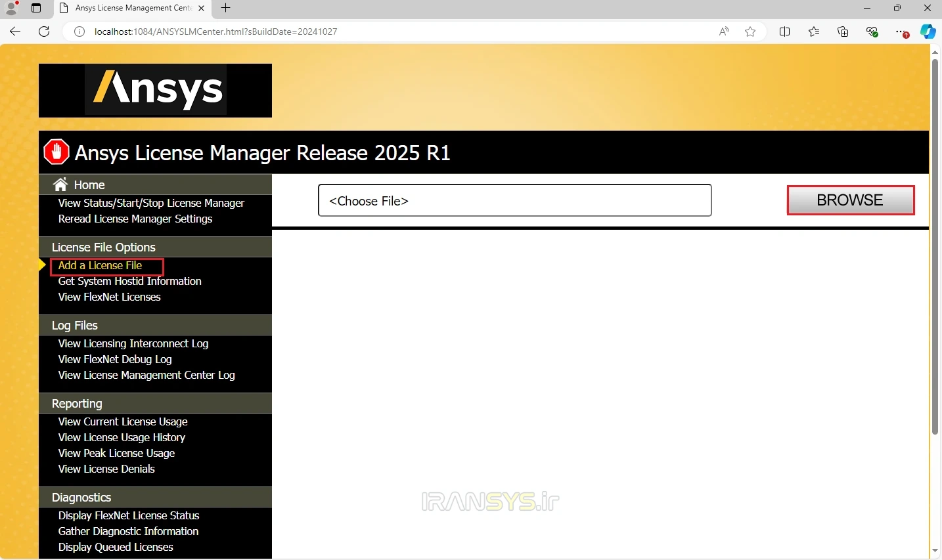Open site information icon in address bar

click(x=79, y=32)
